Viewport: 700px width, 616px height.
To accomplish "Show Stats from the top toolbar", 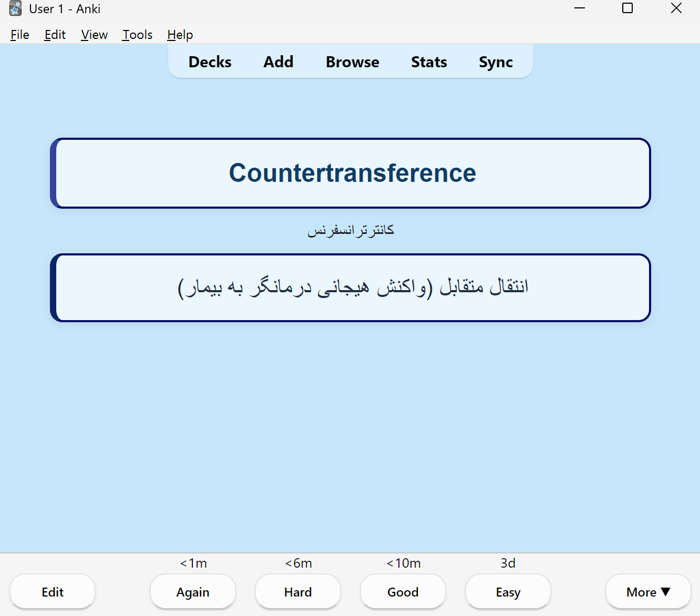I will point(429,62).
